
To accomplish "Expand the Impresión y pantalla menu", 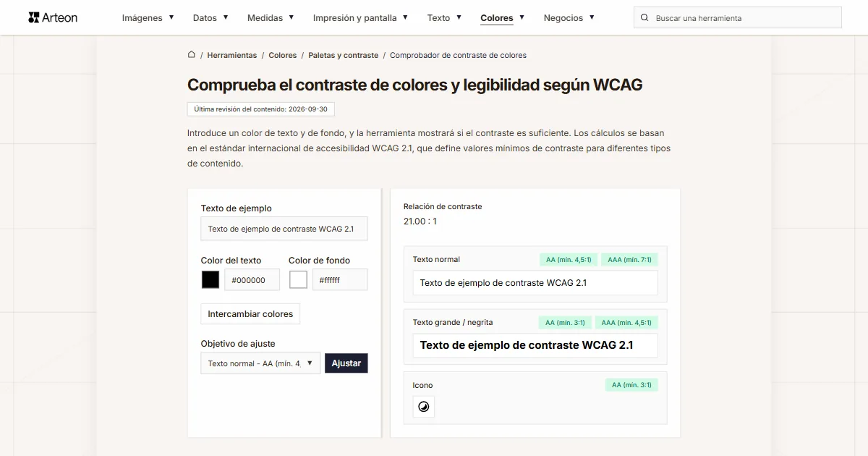I will (x=360, y=17).
